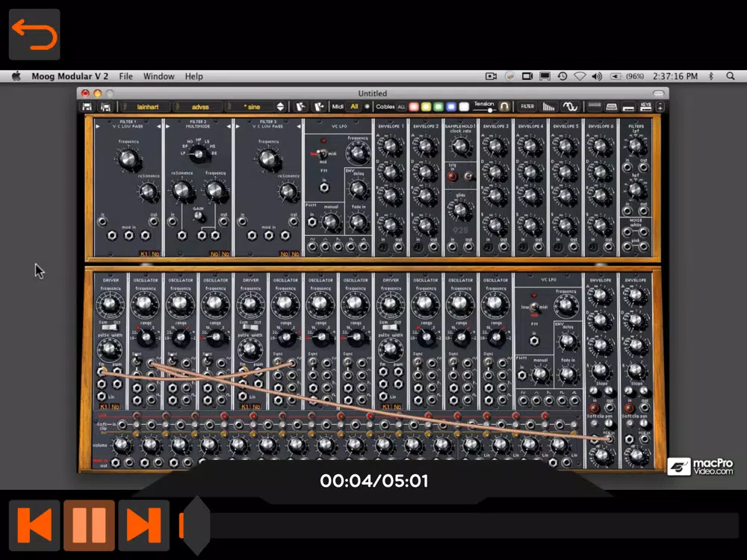
Task: Click top VC LFO FM in jack
Action: tap(324, 187)
